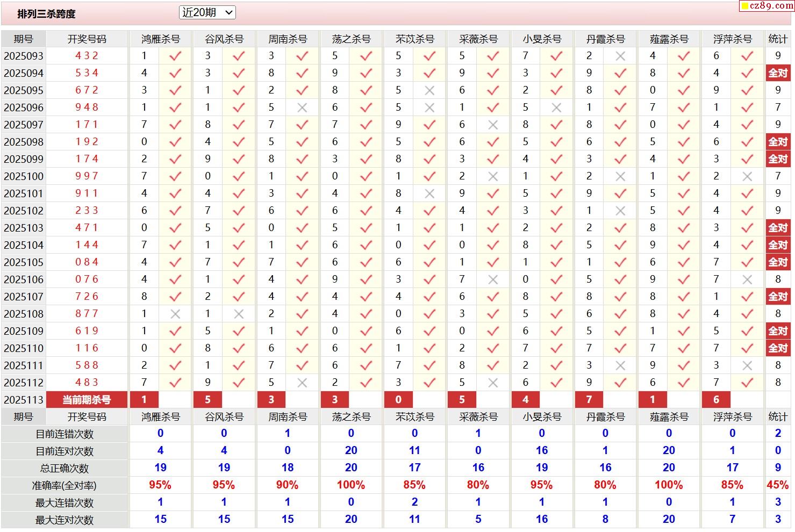Click the red checkmark in 浮萍杀号 for row 2025112

[747, 382]
